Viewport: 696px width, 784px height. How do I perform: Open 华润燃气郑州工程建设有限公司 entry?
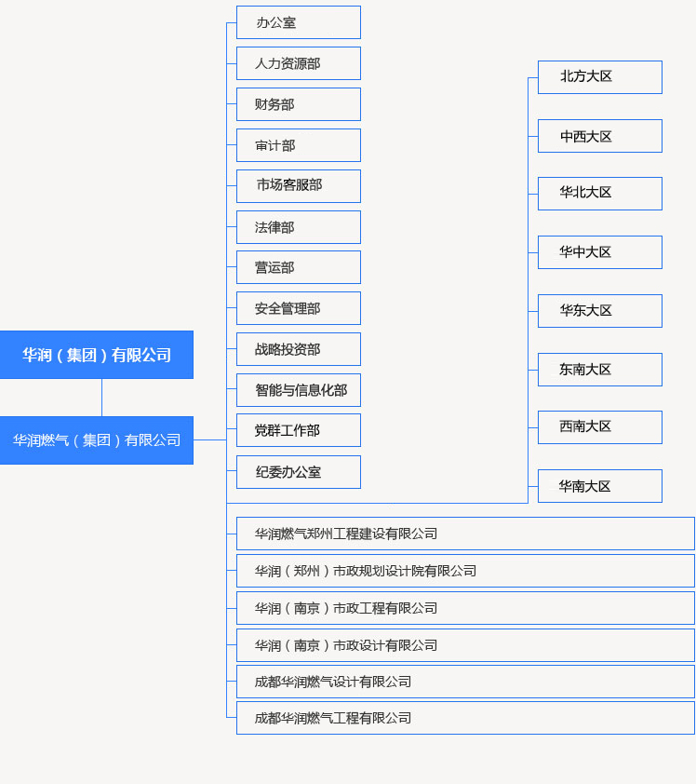[465, 534]
